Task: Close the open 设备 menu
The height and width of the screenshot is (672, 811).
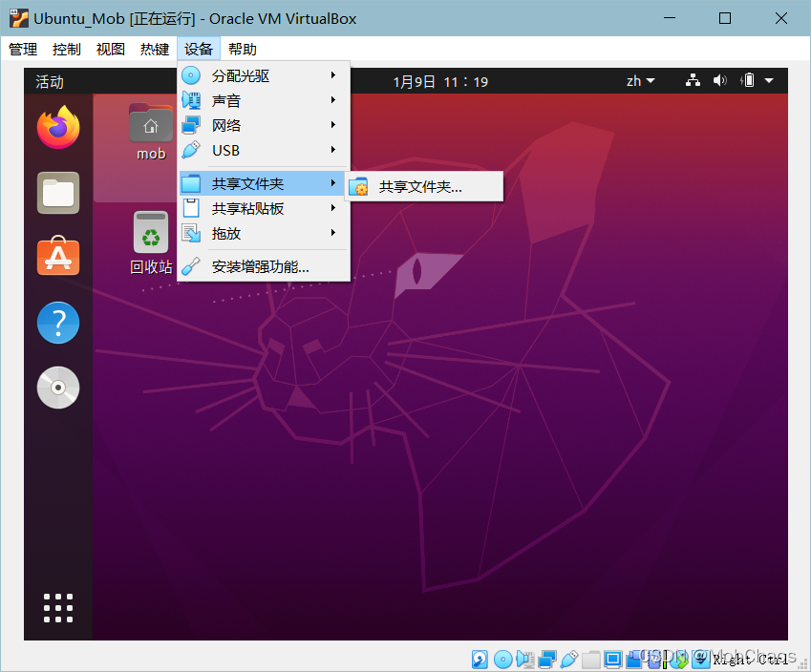Action: tap(199, 49)
